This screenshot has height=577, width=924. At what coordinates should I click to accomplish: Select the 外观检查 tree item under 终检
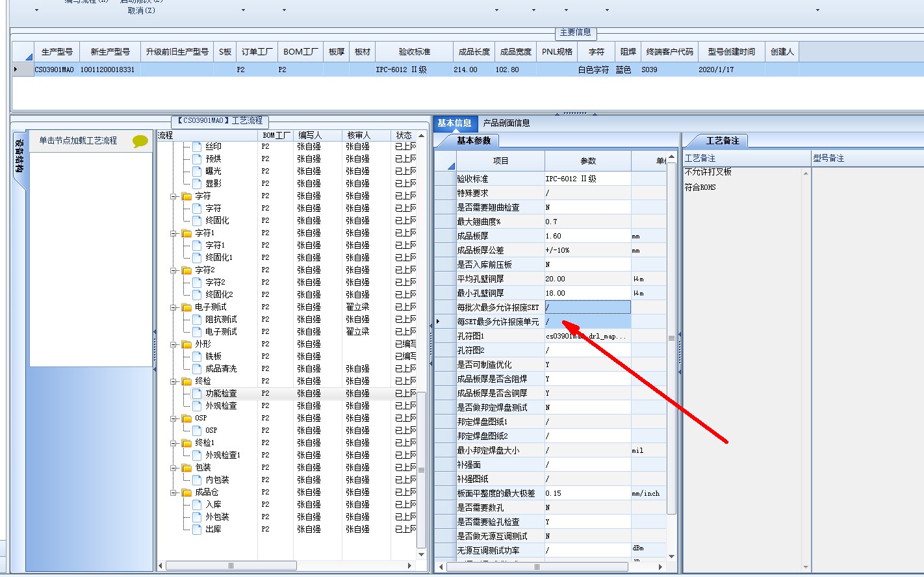coord(221,406)
